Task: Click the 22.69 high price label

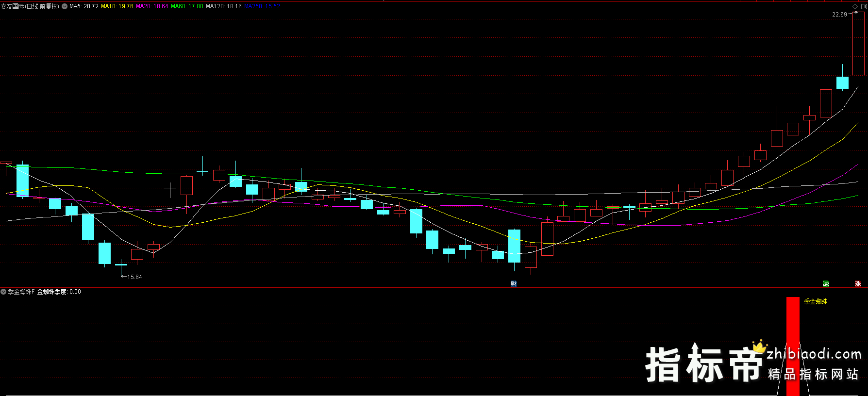Action: point(839,15)
